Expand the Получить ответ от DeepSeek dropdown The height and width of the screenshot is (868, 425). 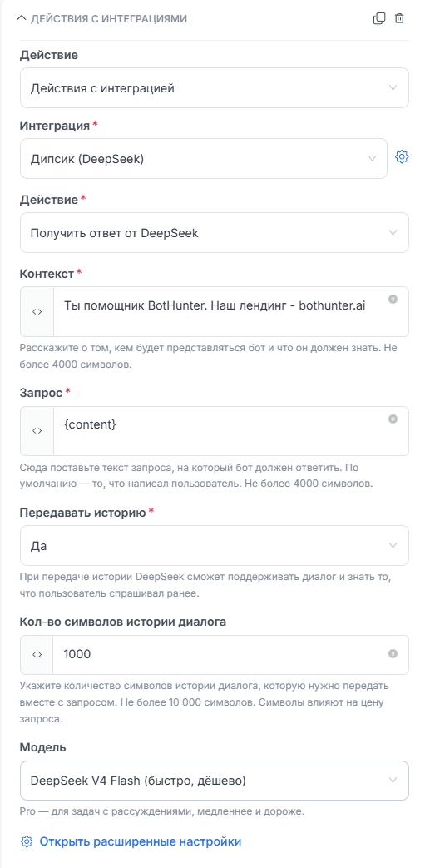[214, 233]
